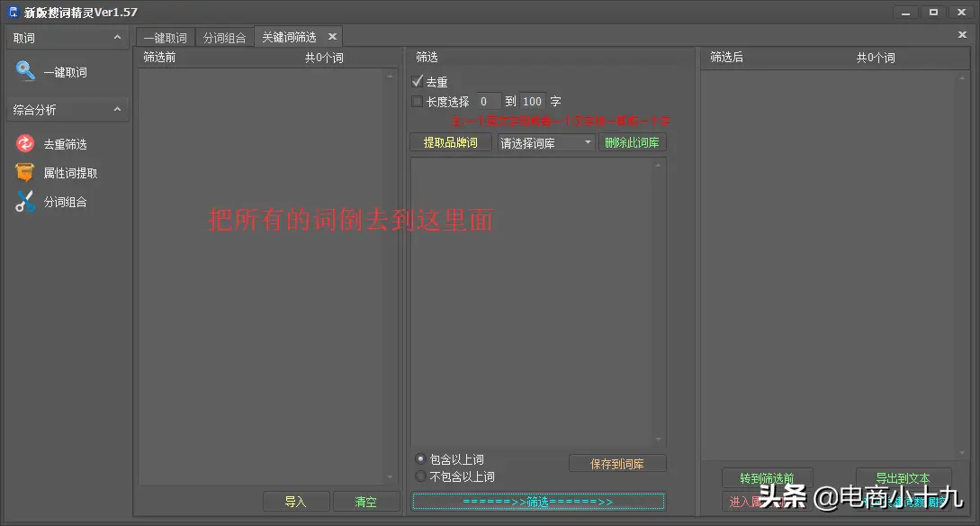
Task: Select the 包含以上词 radio option
Action: pos(420,458)
